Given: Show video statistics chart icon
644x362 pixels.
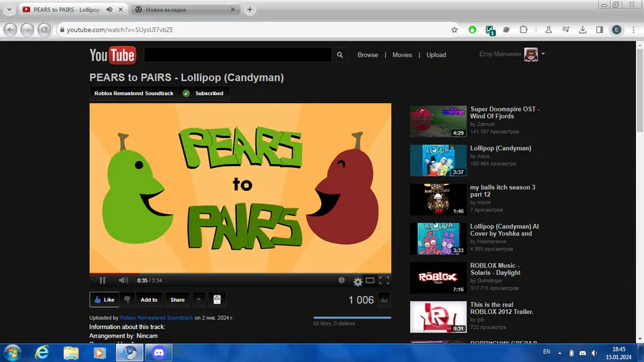Looking at the screenshot, I should [x=384, y=300].
